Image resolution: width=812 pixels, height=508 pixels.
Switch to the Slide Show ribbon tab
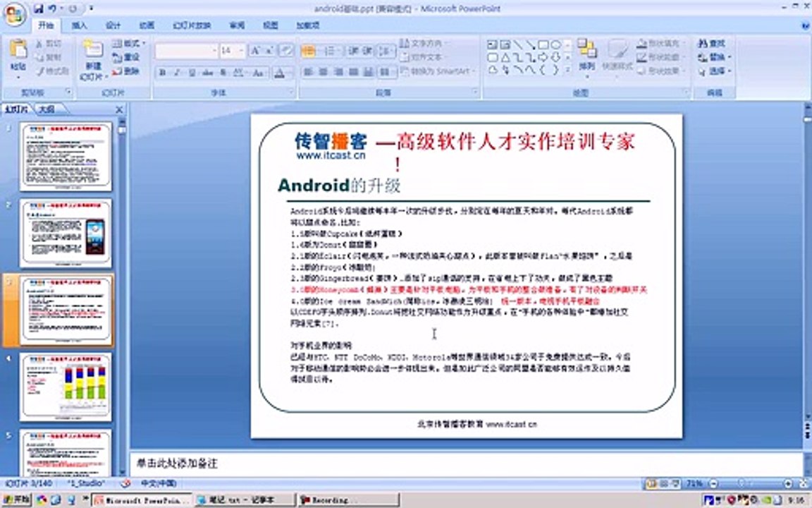click(x=192, y=25)
